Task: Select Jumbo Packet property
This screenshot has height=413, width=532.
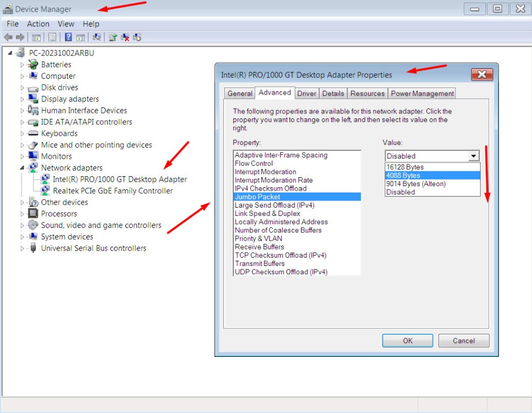Action: click(x=297, y=197)
